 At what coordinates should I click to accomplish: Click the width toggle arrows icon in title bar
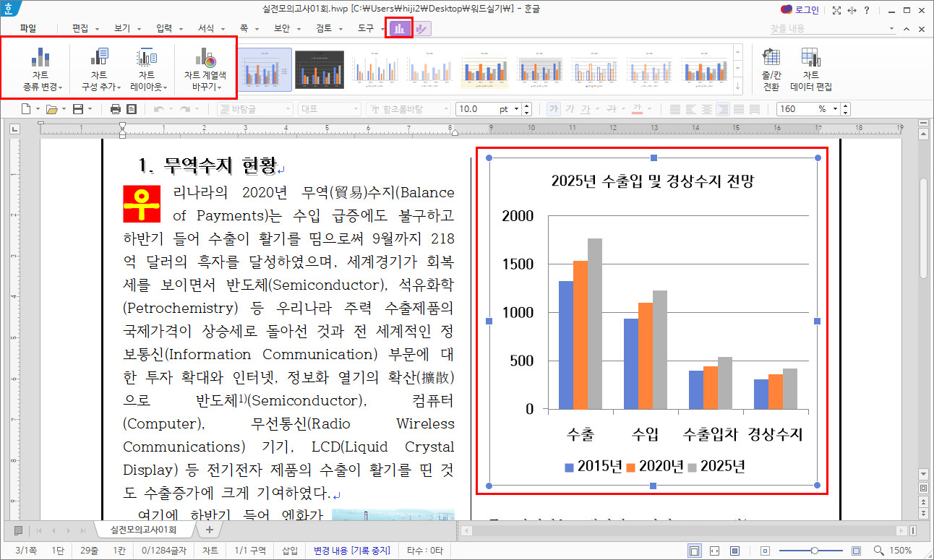pyautogui.click(x=852, y=10)
